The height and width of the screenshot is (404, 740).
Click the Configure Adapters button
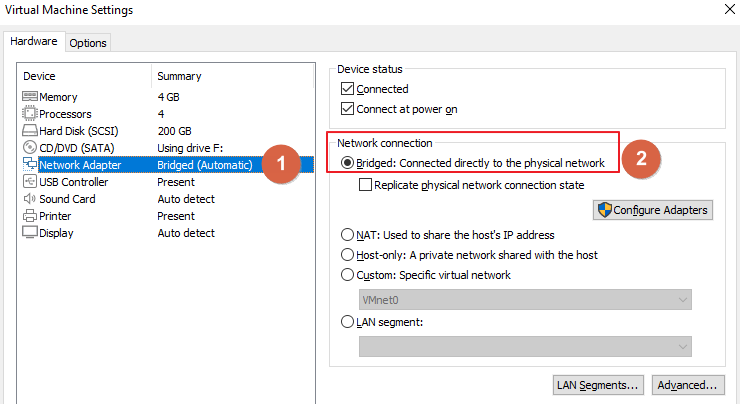[653, 210]
